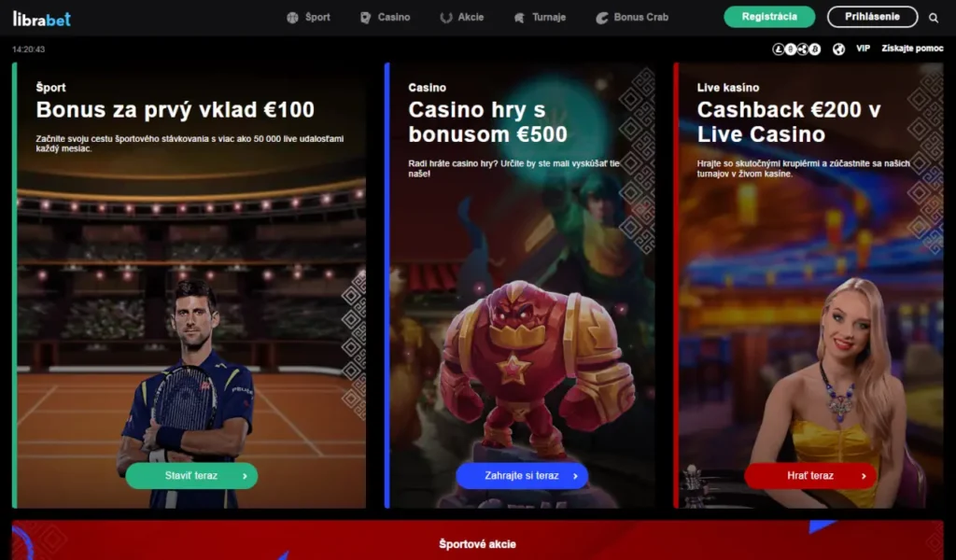The image size is (956, 560).
Task: Select the Športové akcie red banner
Action: click(x=477, y=540)
